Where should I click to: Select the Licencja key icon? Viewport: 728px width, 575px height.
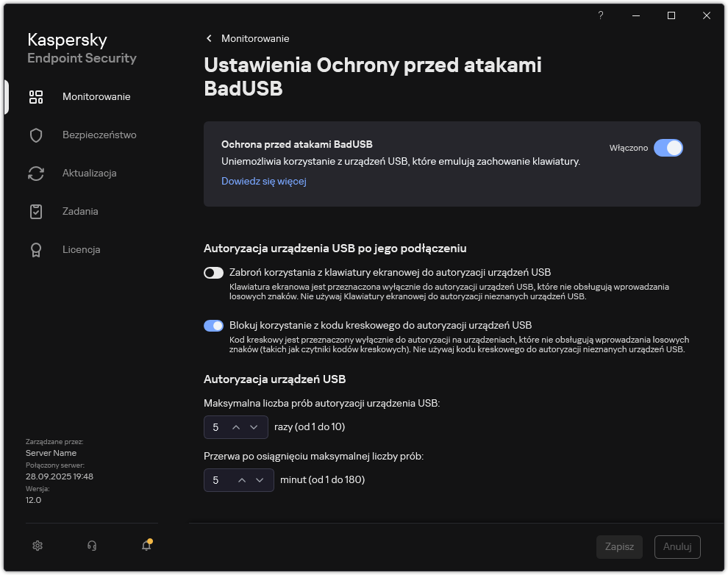point(36,249)
